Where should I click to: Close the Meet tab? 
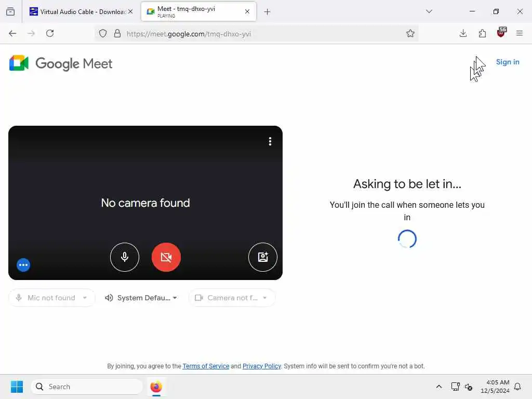(247, 11)
